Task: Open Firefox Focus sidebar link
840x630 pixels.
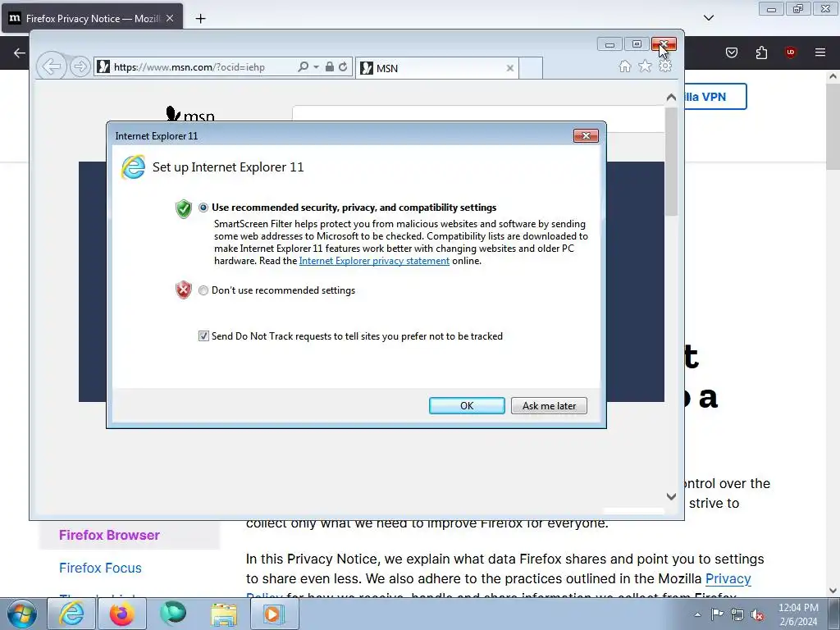Action: pyautogui.click(x=100, y=568)
